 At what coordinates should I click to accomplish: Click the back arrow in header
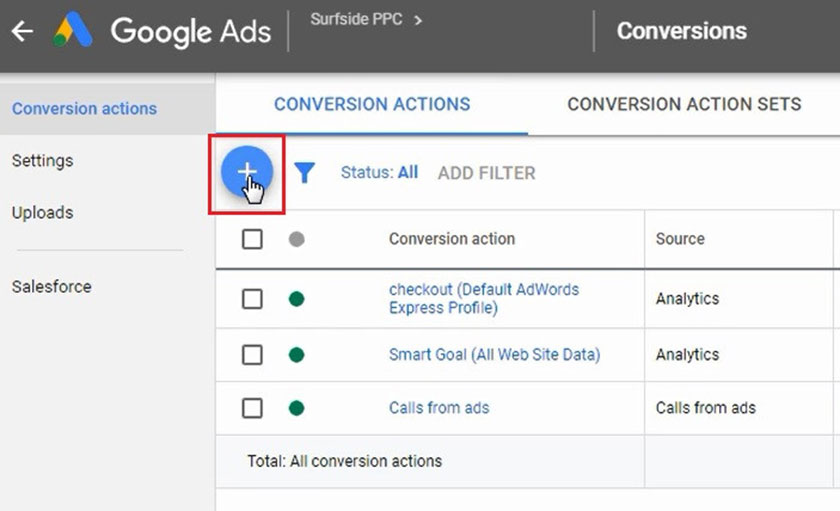(x=21, y=31)
